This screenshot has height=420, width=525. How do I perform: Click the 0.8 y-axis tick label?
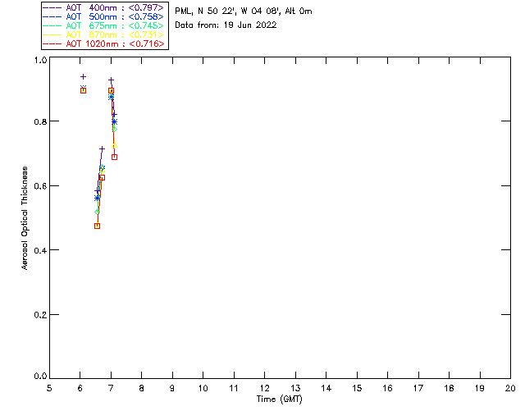click(40, 121)
